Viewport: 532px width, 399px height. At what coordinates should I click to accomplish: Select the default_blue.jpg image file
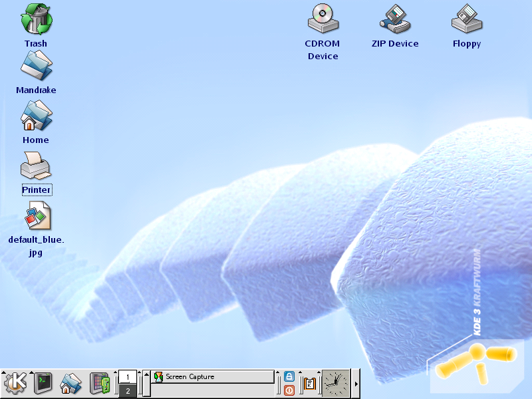(x=37, y=215)
